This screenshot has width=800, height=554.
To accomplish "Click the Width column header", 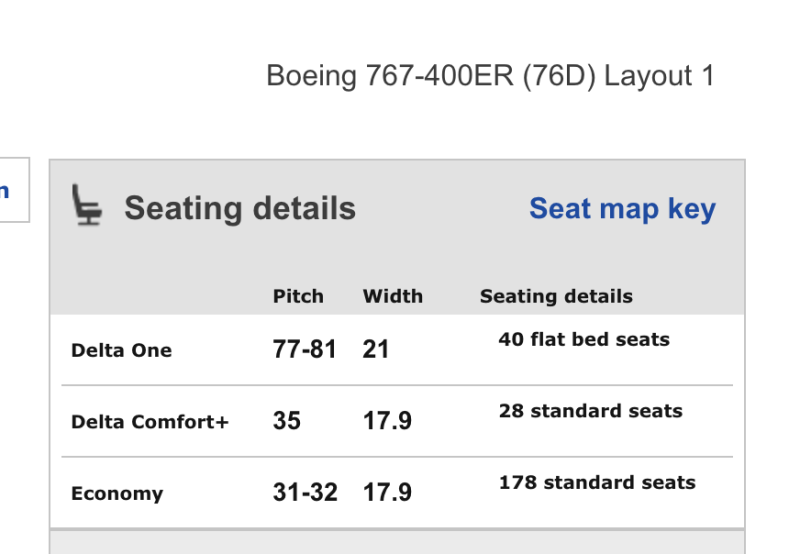I will (x=392, y=296).
